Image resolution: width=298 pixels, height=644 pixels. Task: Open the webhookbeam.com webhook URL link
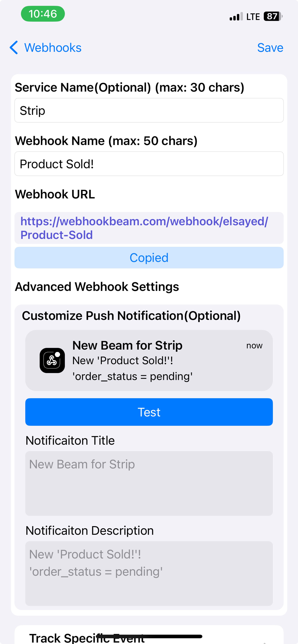click(144, 228)
